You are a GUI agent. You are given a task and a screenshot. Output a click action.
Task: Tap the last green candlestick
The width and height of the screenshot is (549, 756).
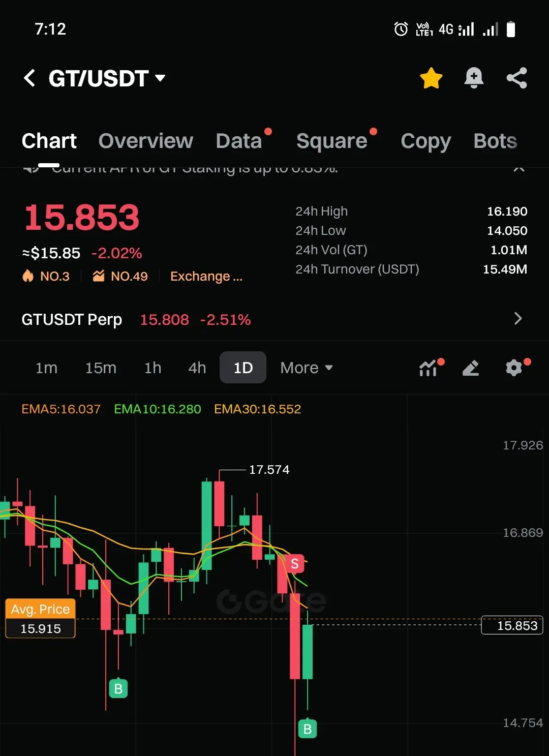[x=308, y=652]
